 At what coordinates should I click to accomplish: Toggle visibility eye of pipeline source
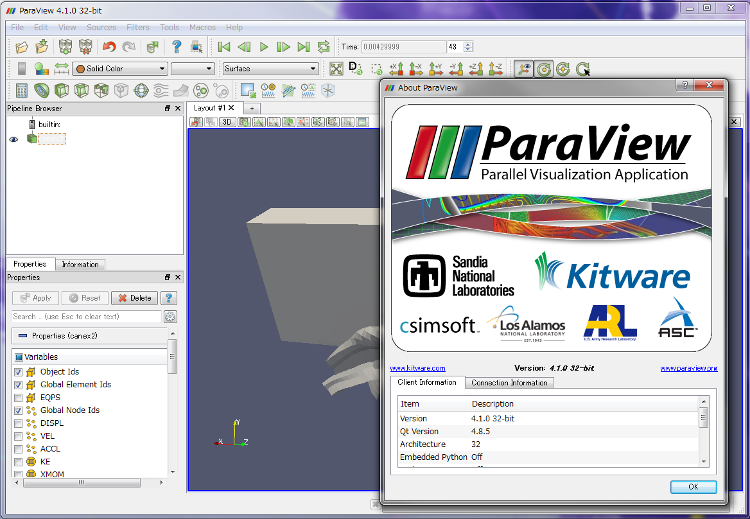(13, 139)
